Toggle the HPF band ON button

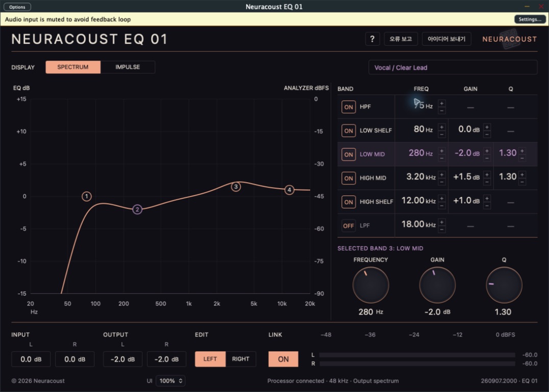tap(348, 107)
